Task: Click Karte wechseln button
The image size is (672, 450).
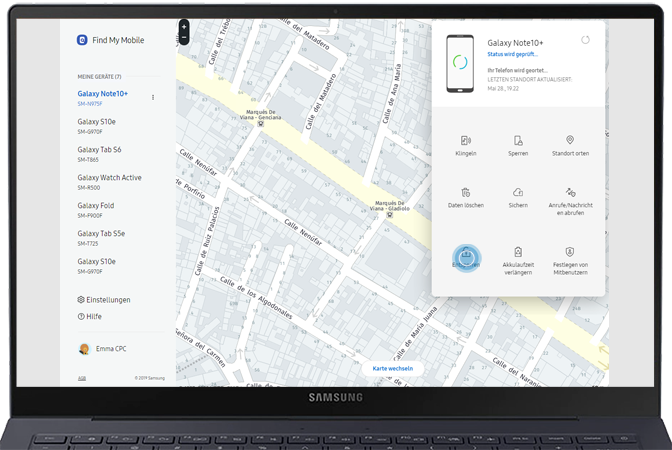Action: [393, 368]
